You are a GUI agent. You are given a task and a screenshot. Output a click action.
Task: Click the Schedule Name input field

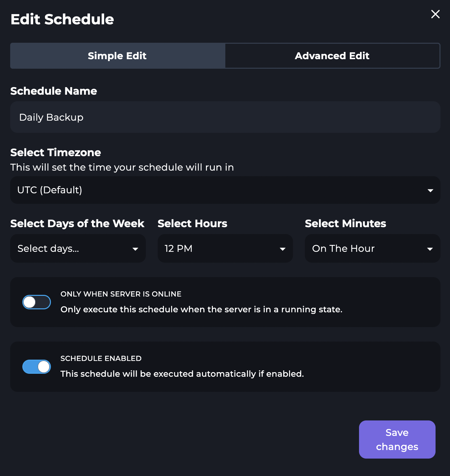coord(225,117)
